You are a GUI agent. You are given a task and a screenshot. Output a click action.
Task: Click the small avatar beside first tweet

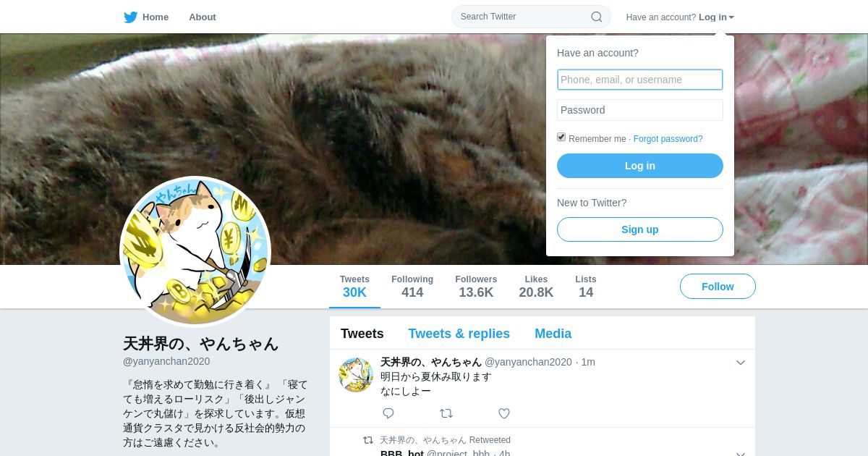(356, 374)
